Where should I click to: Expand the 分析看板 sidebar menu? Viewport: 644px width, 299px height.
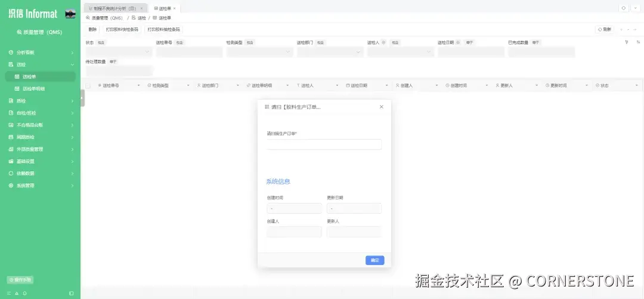tap(41, 53)
